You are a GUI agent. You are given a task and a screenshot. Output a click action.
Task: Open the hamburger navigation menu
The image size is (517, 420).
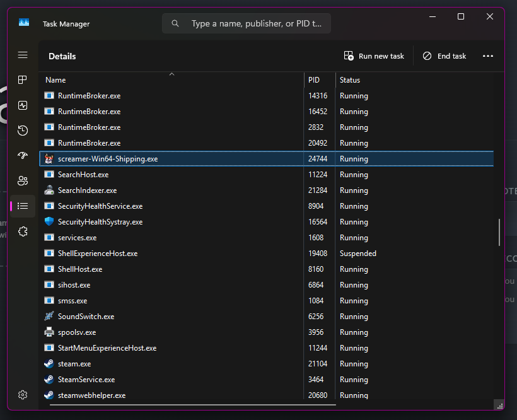pos(23,55)
